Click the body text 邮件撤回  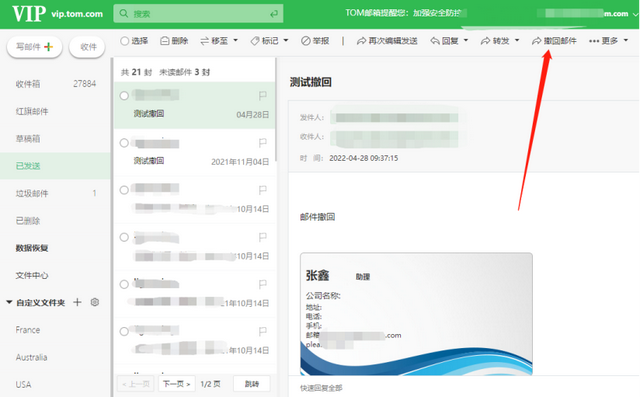pyautogui.click(x=318, y=217)
